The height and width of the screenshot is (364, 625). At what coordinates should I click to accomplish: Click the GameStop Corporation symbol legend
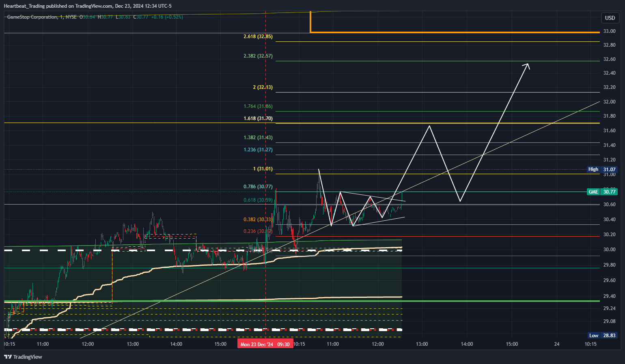tap(42, 17)
